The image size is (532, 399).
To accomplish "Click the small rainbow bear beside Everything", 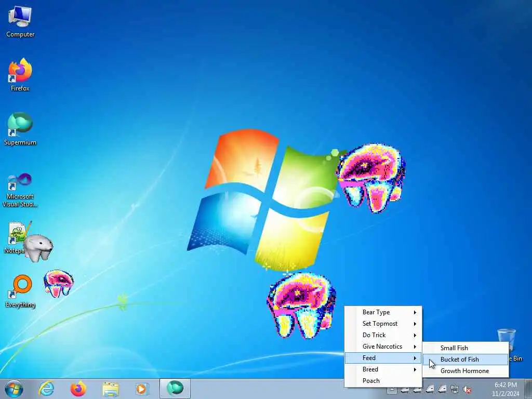I will point(58,284).
